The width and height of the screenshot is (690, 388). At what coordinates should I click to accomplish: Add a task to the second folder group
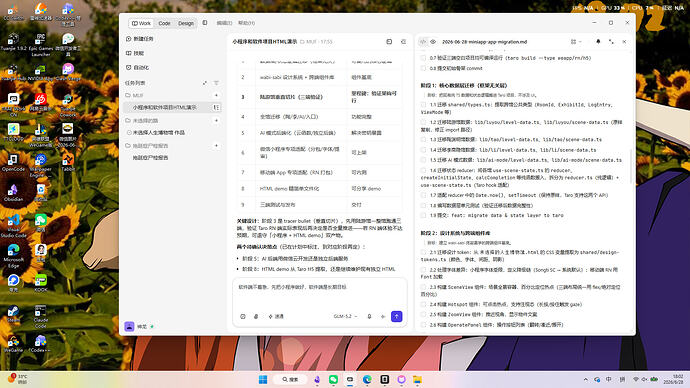(x=216, y=120)
